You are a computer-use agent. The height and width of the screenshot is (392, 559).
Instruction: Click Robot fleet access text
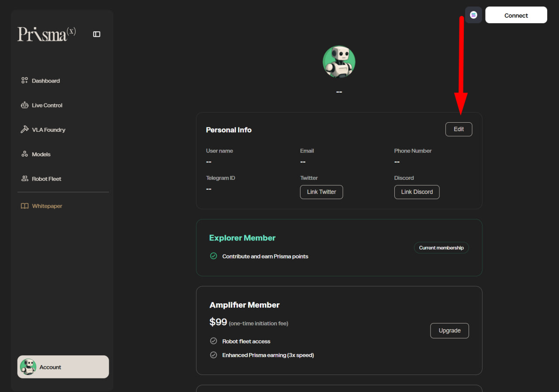[x=246, y=341]
